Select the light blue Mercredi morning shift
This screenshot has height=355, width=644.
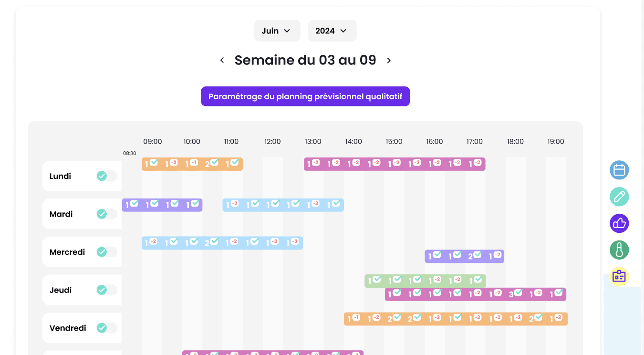click(222, 243)
